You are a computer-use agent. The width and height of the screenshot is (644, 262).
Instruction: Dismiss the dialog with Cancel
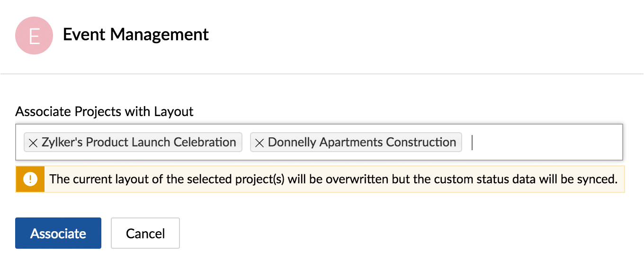[x=145, y=233]
